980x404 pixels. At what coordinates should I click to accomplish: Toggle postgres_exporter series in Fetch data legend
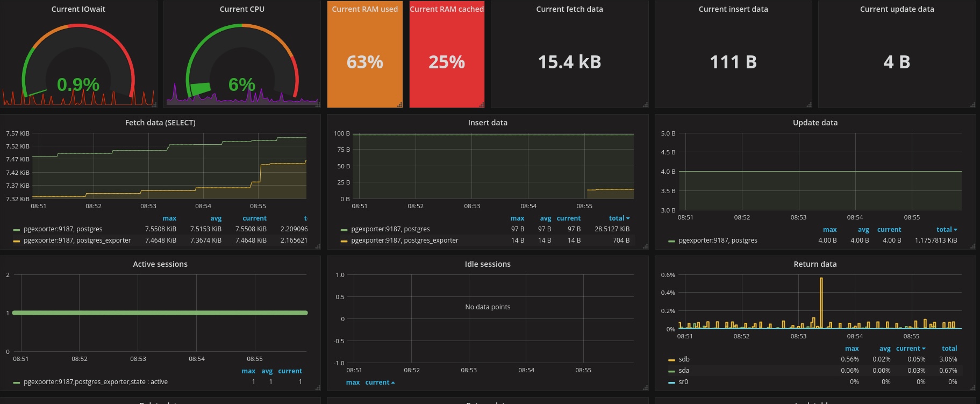(x=77, y=240)
